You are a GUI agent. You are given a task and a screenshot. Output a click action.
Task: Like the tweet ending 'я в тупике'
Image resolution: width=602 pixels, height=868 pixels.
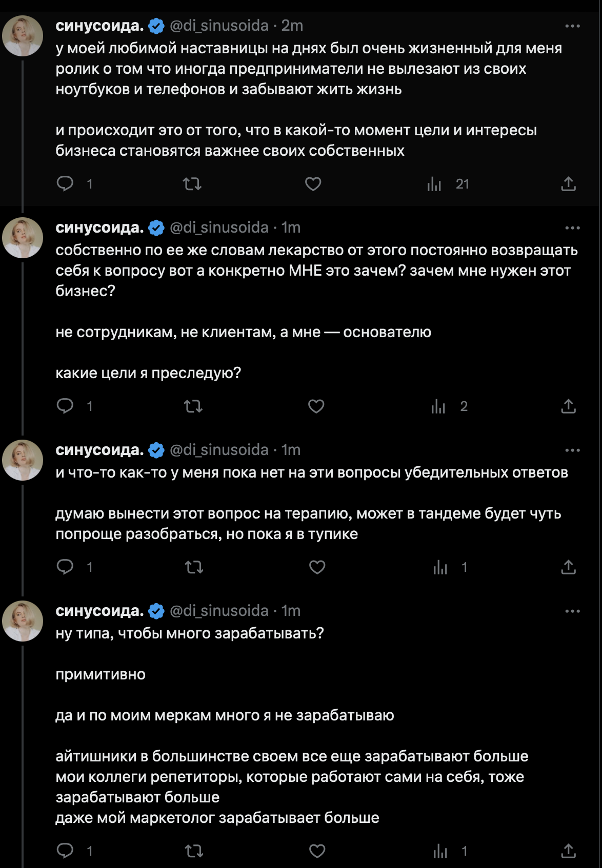317,567
